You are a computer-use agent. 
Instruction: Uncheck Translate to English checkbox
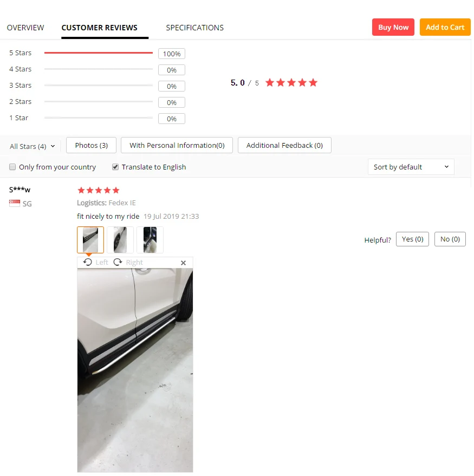coord(115,167)
